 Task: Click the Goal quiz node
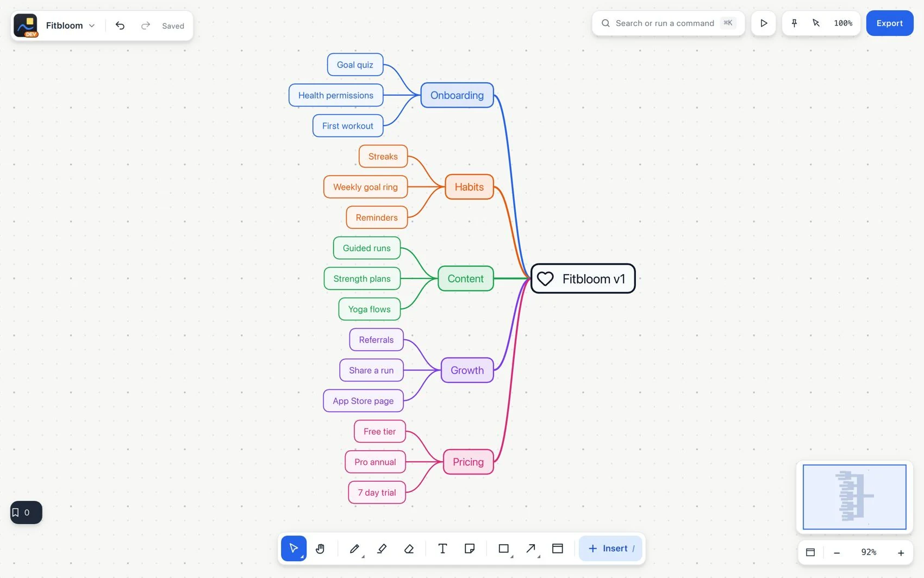[355, 65]
